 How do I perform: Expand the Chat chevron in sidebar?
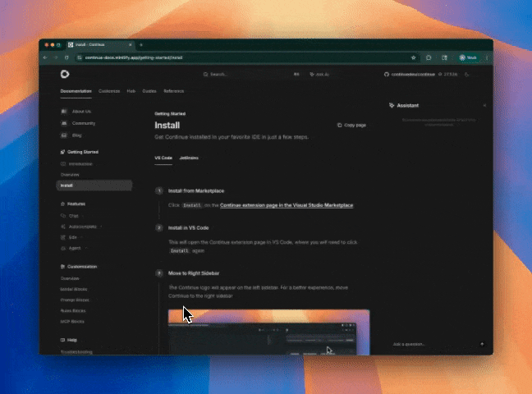[83, 216]
